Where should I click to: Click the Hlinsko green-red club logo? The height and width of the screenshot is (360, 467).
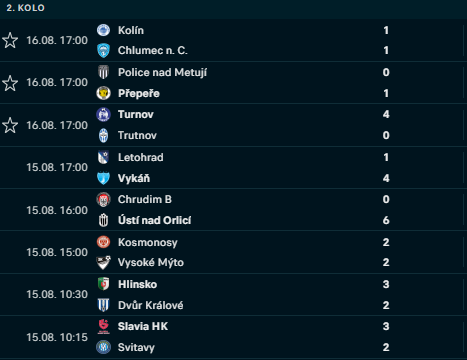103,284
